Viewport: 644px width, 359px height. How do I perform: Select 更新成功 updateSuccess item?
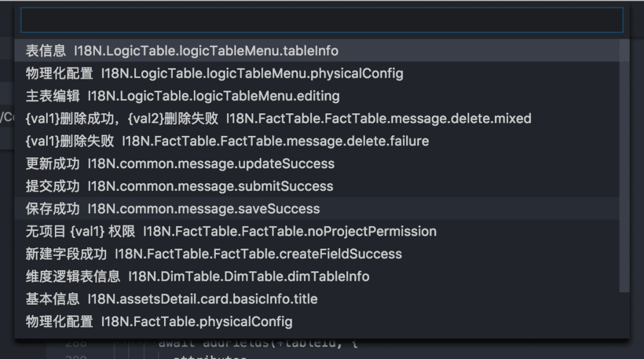(x=180, y=164)
